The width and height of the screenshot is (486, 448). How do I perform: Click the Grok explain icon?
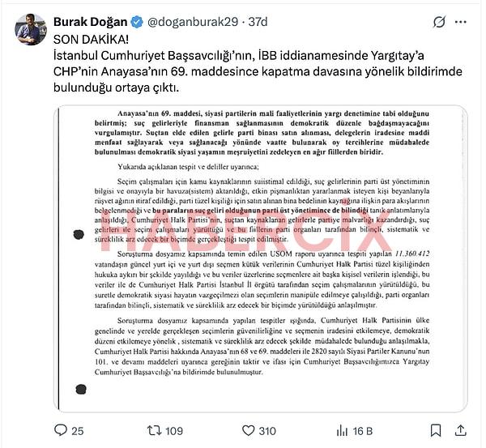(x=439, y=22)
